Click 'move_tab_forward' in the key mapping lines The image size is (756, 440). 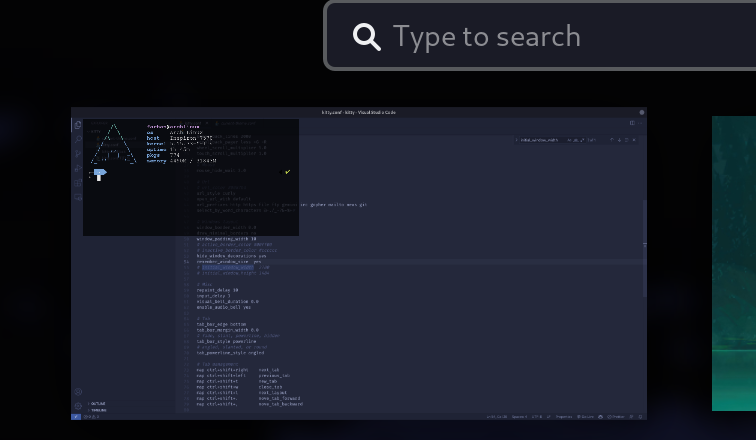pyautogui.click(x=279, y=399)
